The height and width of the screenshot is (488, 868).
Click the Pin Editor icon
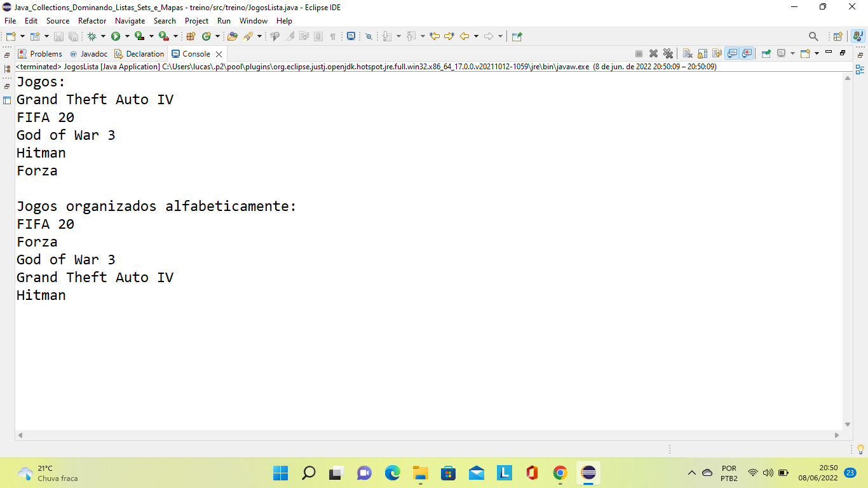pos(517,36)
